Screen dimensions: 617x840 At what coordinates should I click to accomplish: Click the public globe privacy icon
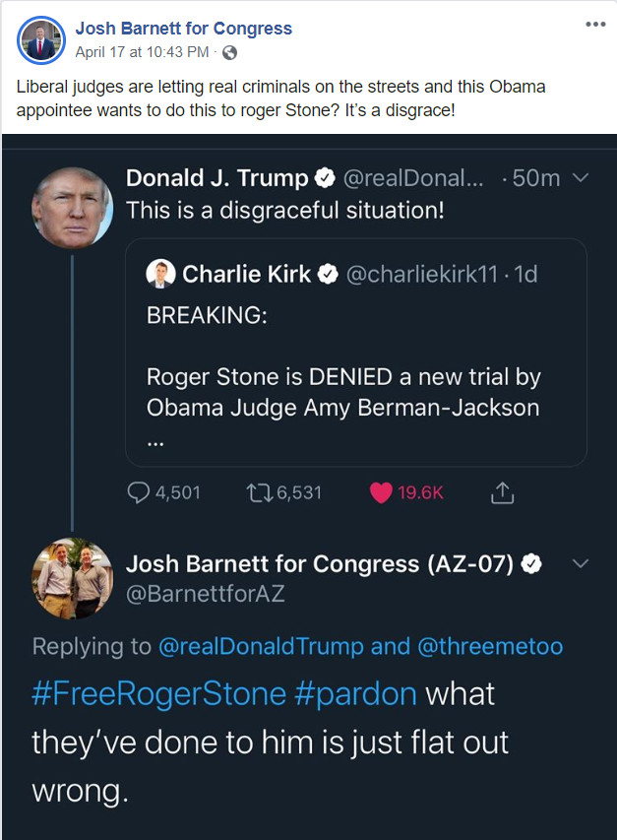tap(230, 51)
